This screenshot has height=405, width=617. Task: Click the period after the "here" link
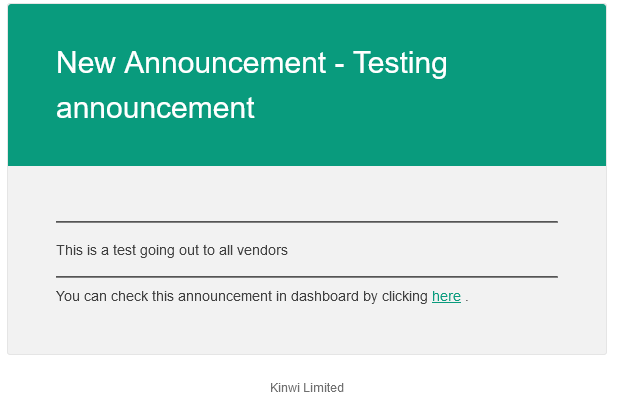(x=467, y=298)
